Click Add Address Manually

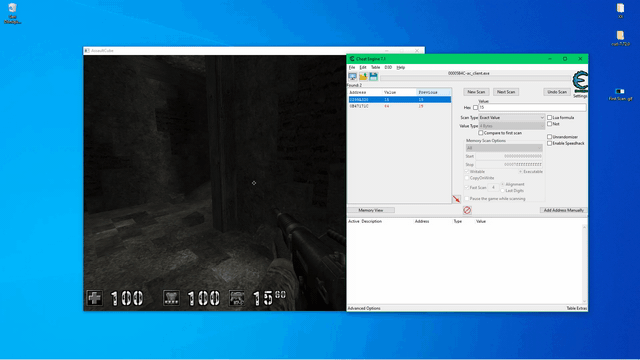pos(563,210)
